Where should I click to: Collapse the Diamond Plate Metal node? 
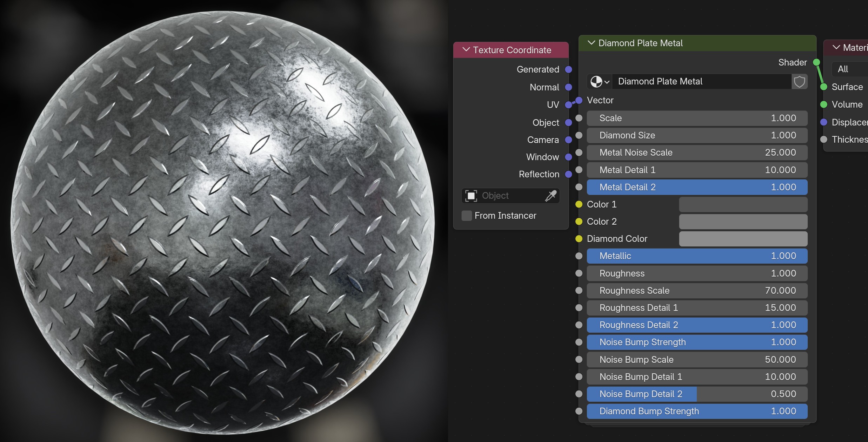tap(591, 43)
